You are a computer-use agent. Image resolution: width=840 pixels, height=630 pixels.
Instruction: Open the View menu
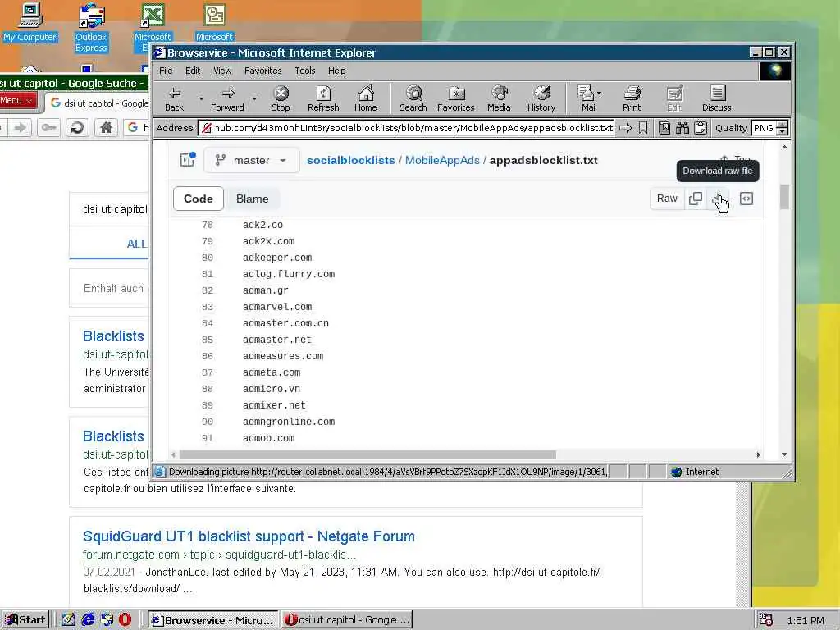(x=222, y=71)
